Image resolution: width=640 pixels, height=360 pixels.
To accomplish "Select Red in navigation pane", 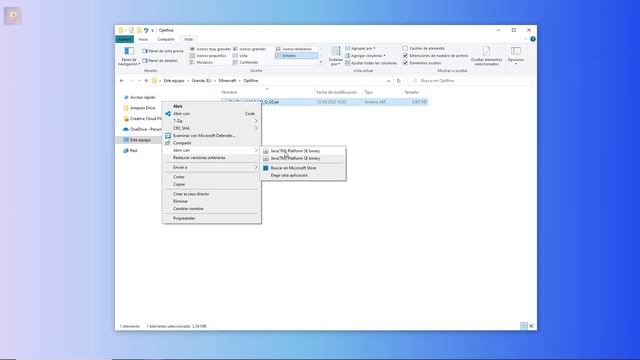I will [133, 151].
